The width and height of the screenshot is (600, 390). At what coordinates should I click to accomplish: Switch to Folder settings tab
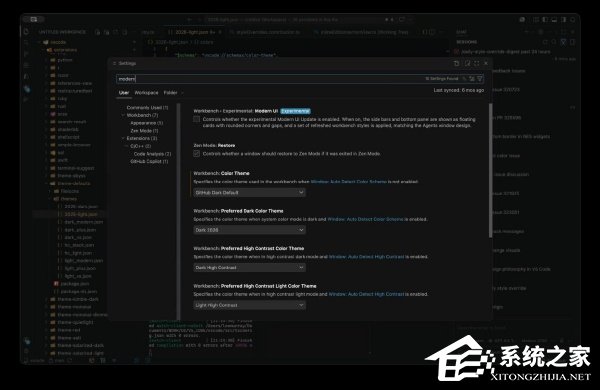click(x=170, y=93)
